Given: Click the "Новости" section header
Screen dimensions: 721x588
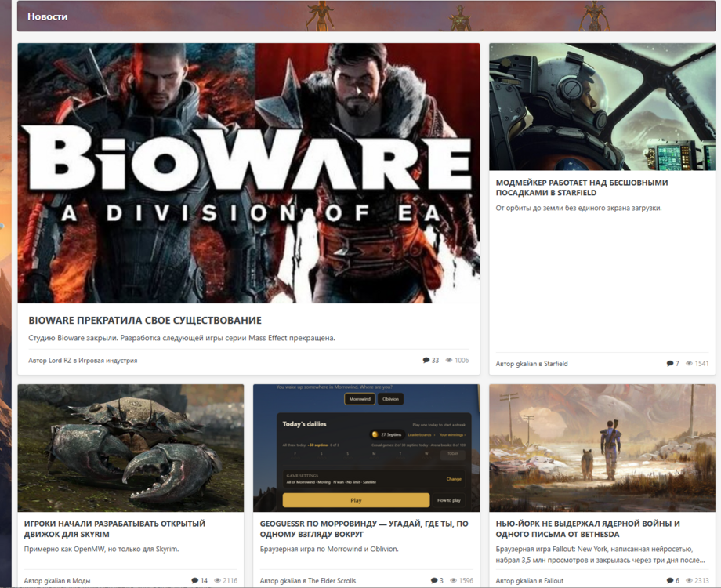Looking at the screenshot, I should tap(47, 16).
